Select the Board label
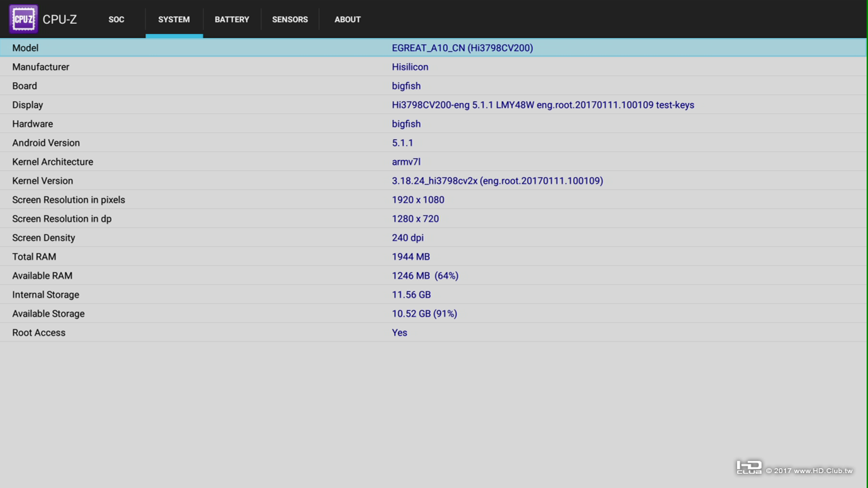The height and width of the screenshot is (488, 868). 24,86
